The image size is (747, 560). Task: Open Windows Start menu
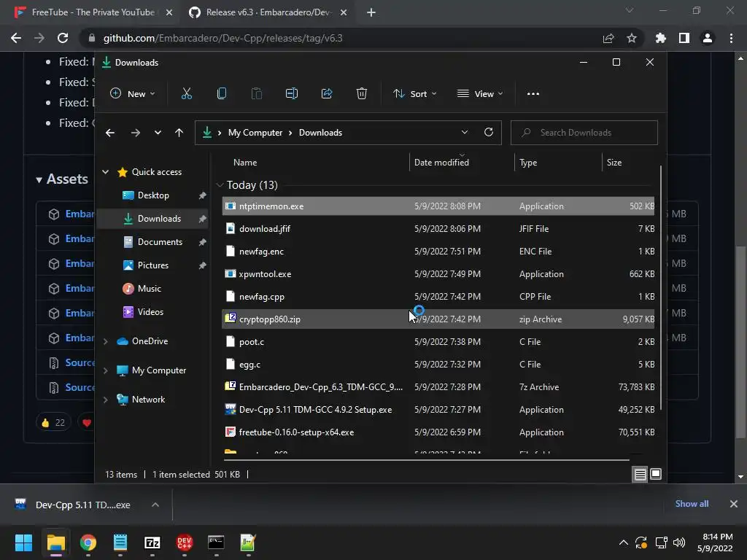23,542
